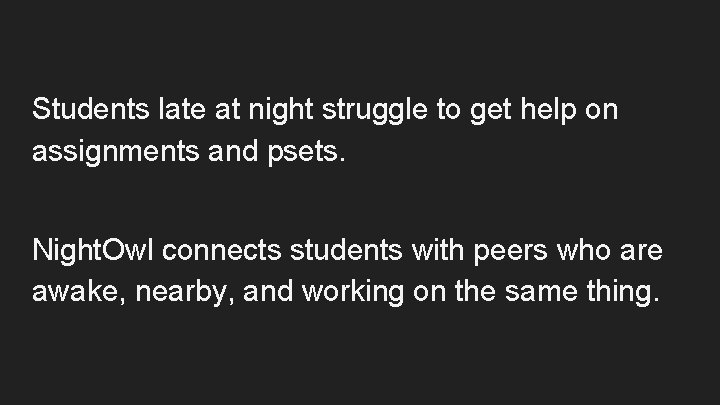Click the word "same" in last line
The image size is (720, 405).
pos(541,293)
